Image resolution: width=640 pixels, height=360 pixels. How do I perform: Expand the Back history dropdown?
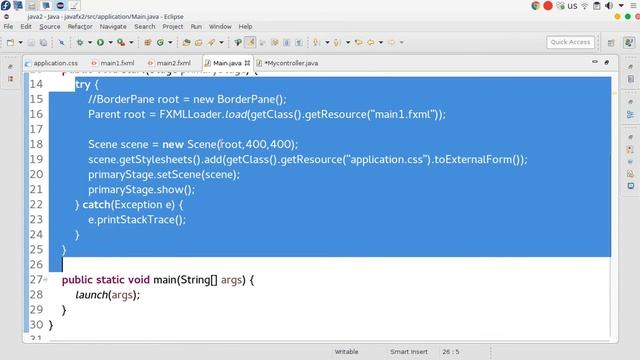click(380, 42)
